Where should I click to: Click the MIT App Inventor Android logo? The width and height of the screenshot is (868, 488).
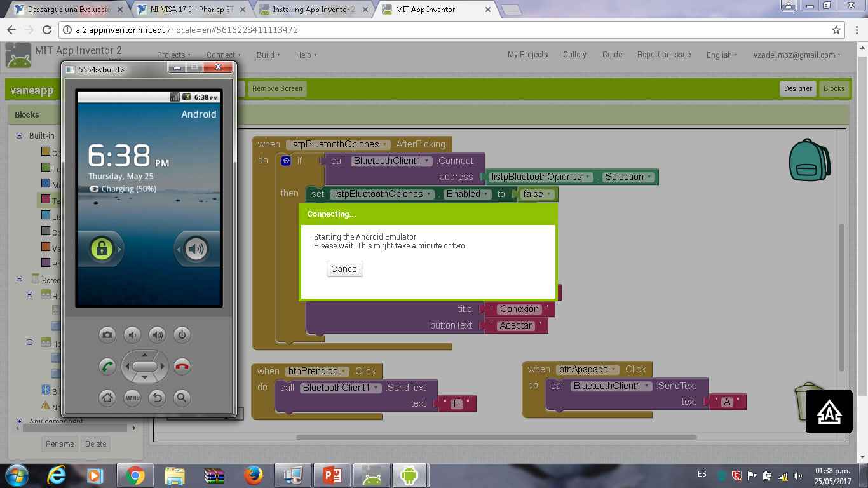18,55
